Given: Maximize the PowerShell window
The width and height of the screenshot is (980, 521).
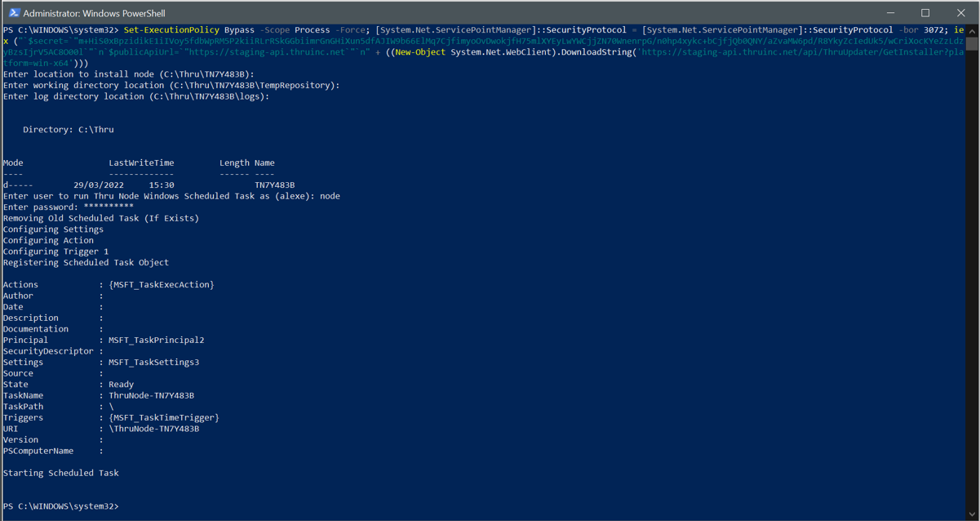Looking at the screenshot, I should click(925, 13).
